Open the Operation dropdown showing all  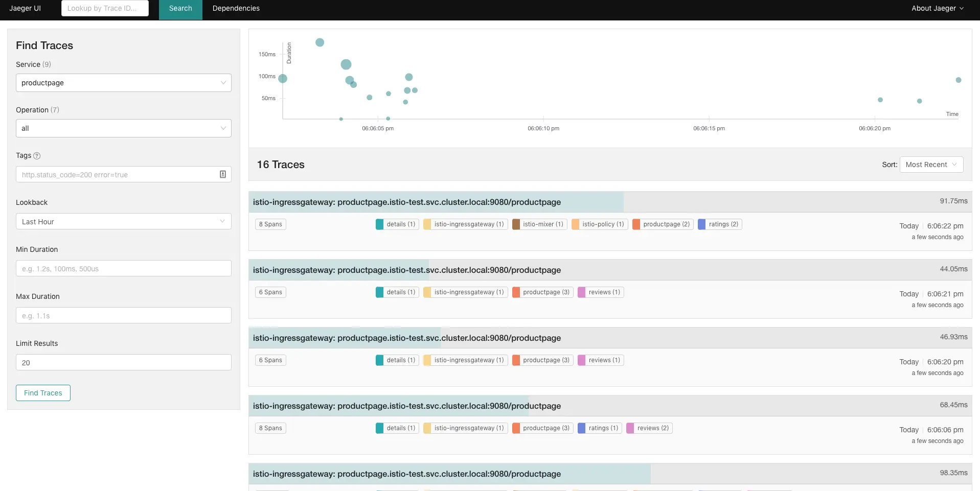coord(124,128)
